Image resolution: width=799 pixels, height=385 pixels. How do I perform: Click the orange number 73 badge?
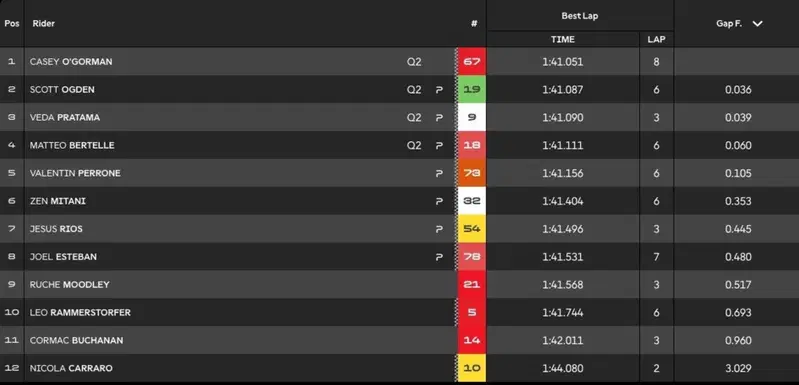(x=472, y=174)
